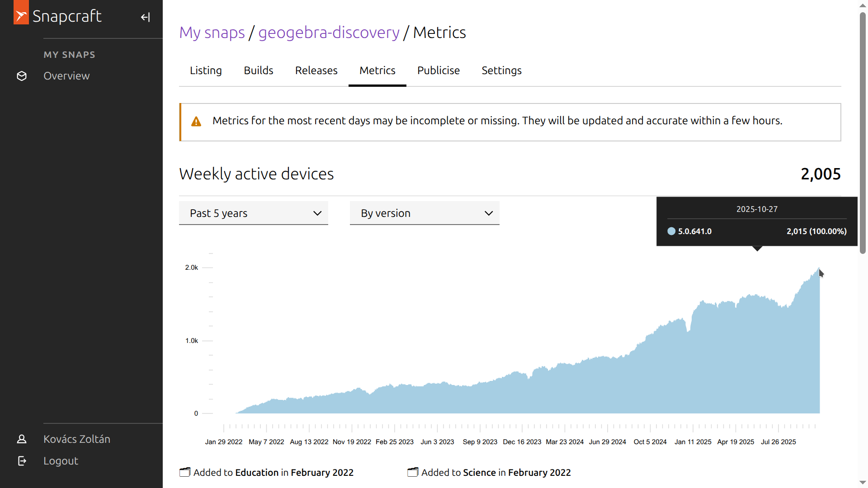868x488 pixels.
Task: Open the Settings tab
Action: pyautogui.click(x=501, y=70)
